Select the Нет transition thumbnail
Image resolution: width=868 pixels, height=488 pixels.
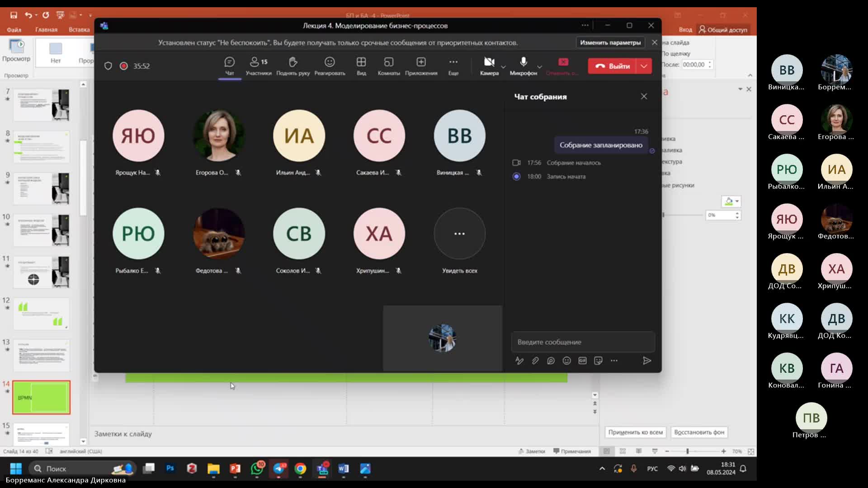[56, 53]
